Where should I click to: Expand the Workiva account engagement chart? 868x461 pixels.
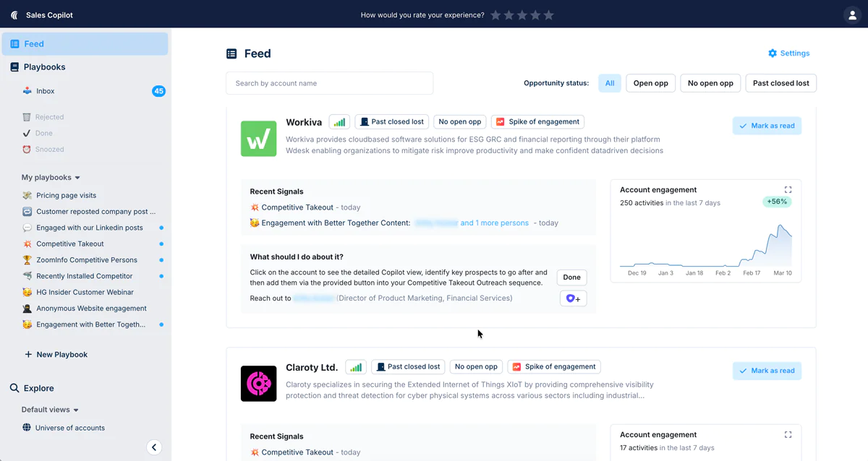788,190
